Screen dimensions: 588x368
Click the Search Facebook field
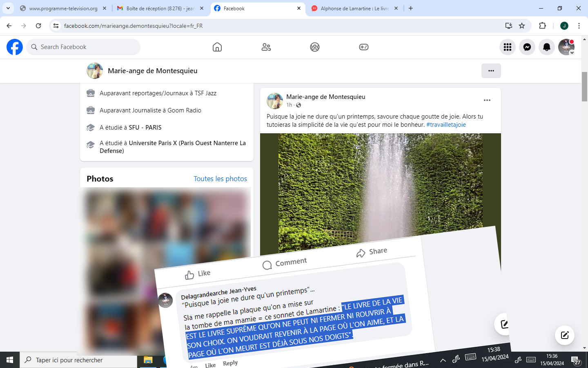[83, 47]
